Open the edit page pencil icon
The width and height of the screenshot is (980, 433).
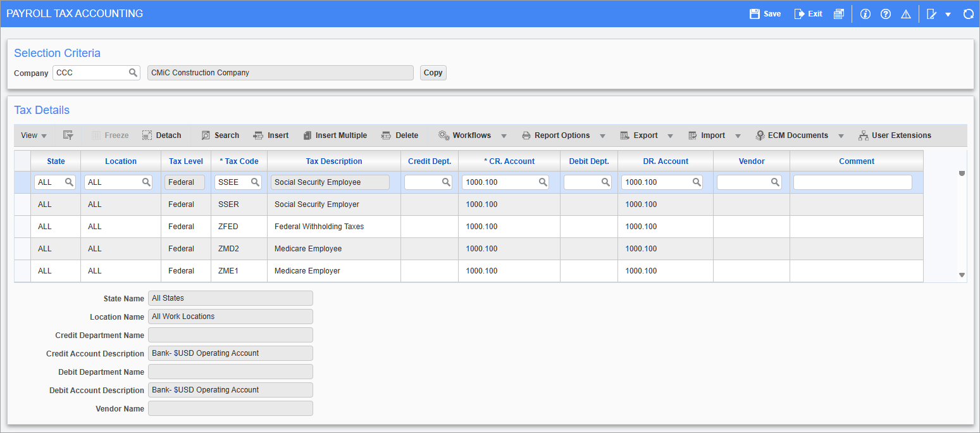click(931, 14)
